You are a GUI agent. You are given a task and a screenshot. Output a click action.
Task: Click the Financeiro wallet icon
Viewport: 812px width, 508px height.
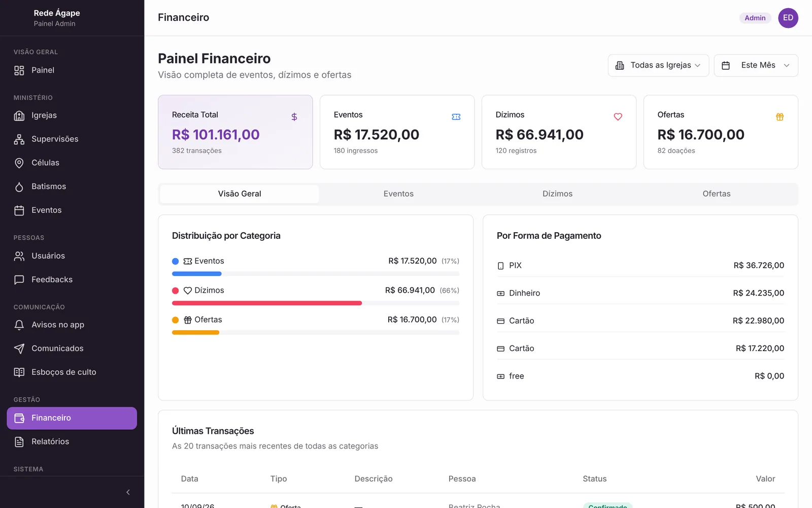pyautogui.click(x=19, y=418)
